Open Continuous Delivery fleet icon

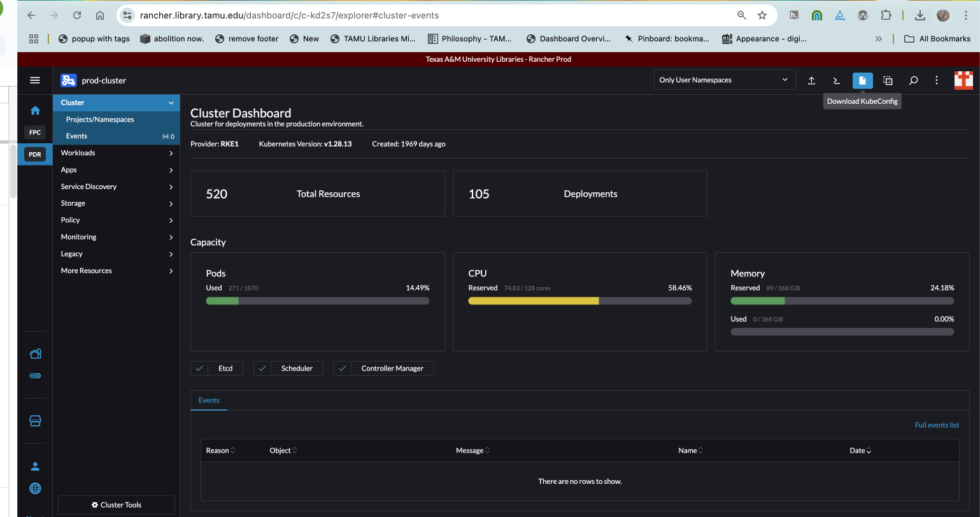tap(35, 376)
